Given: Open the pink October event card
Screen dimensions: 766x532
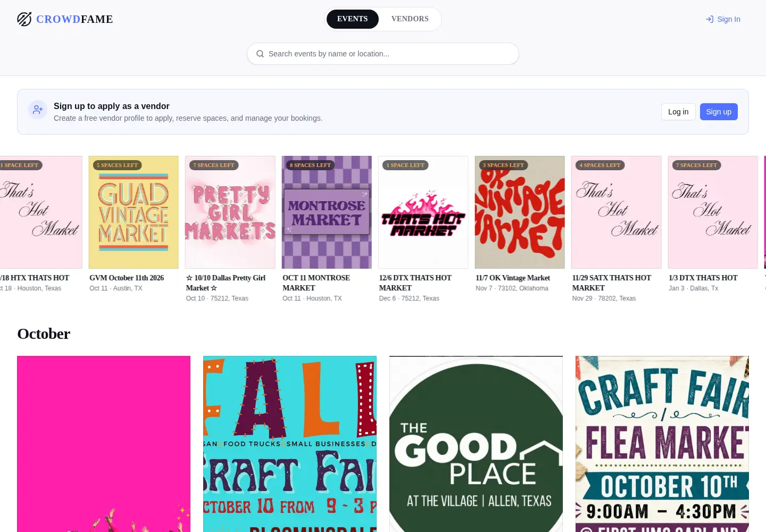Looking at the screenshot, I should 104,444.
